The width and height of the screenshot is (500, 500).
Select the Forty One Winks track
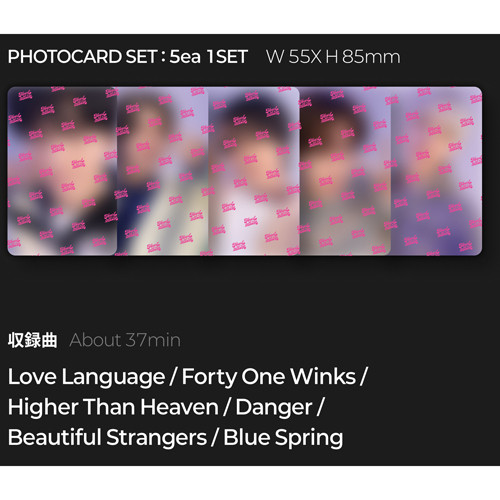coord(269,377)
